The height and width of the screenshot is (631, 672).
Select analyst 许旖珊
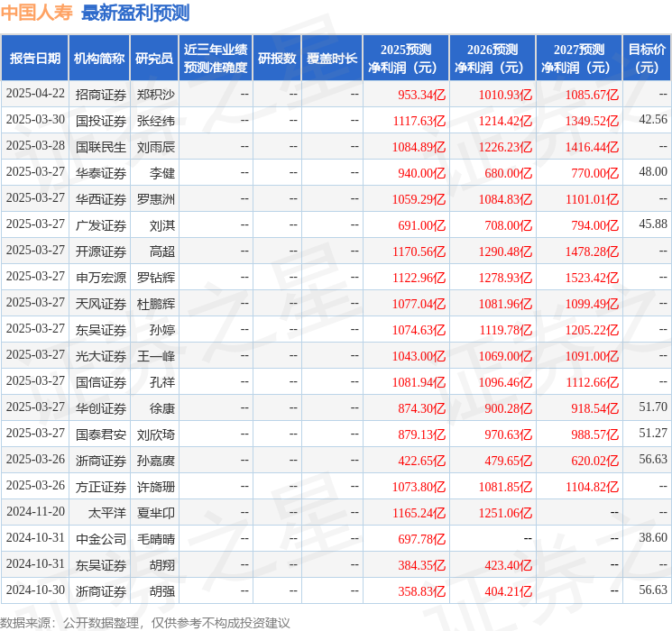click(155, 487)
